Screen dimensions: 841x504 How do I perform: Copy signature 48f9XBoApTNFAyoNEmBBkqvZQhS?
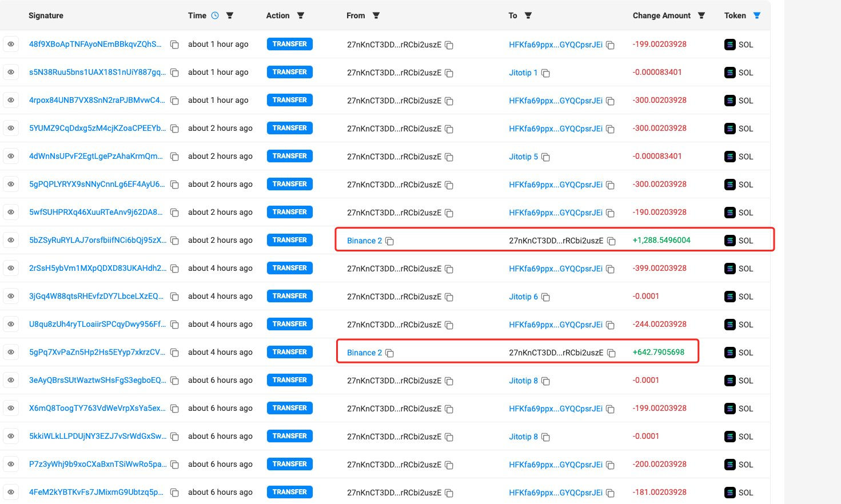point(175,45)
